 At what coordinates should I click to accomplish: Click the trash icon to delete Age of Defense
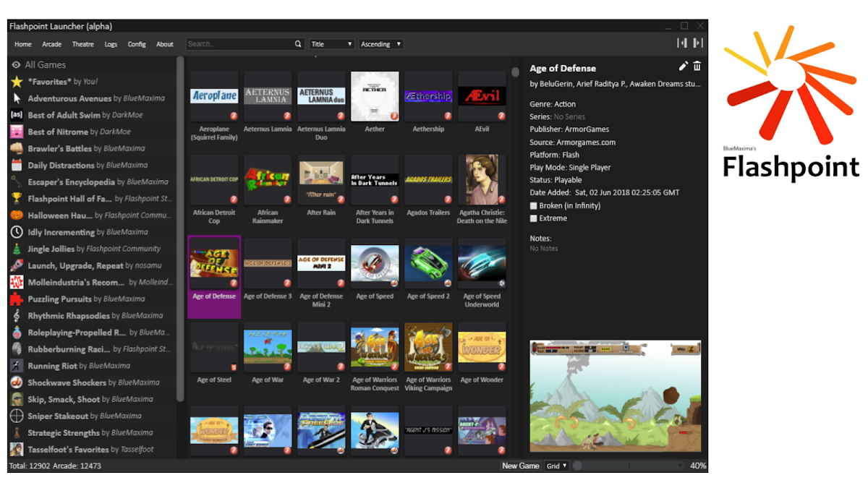(x=697, y=67)
